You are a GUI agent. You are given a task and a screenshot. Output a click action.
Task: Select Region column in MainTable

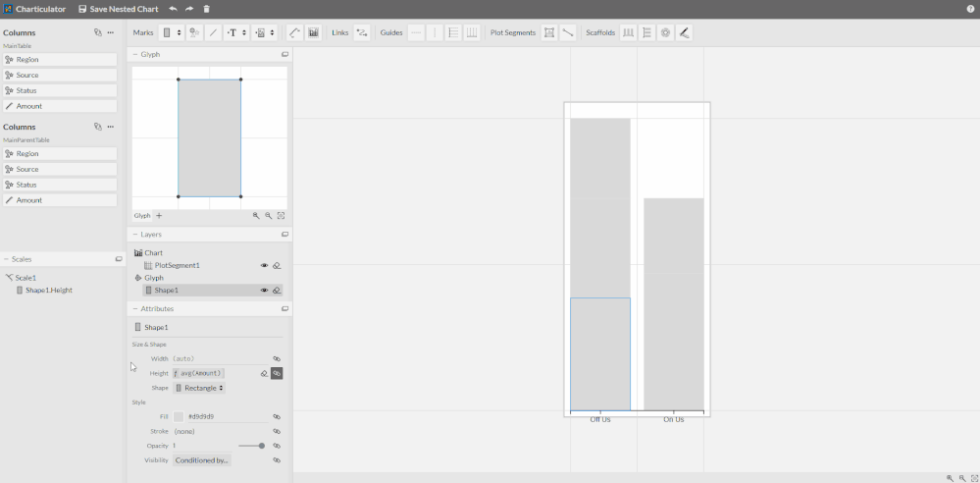[60, 60]
